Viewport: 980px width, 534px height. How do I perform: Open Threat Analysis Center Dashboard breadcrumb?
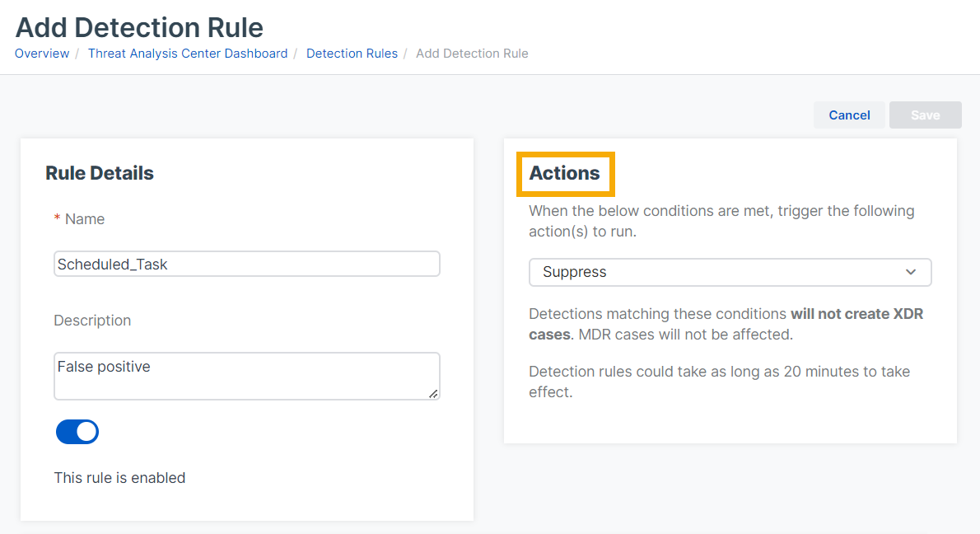click(188, 54)
